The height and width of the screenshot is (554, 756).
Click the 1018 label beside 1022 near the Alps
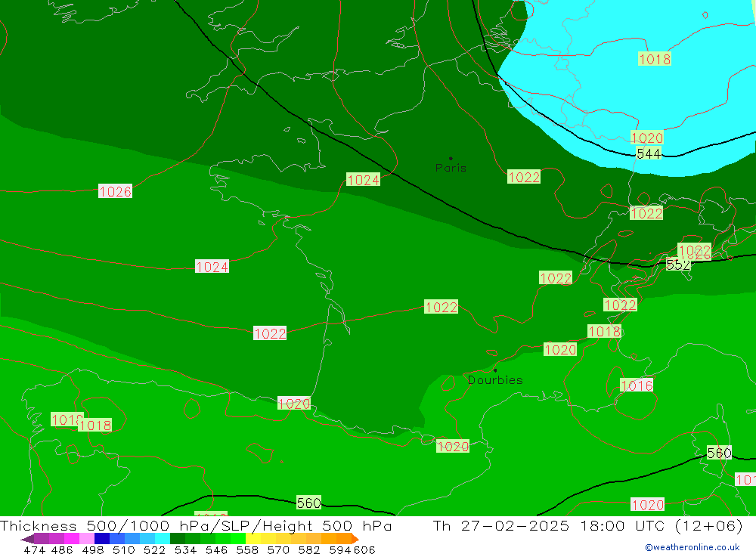(605, 331)
